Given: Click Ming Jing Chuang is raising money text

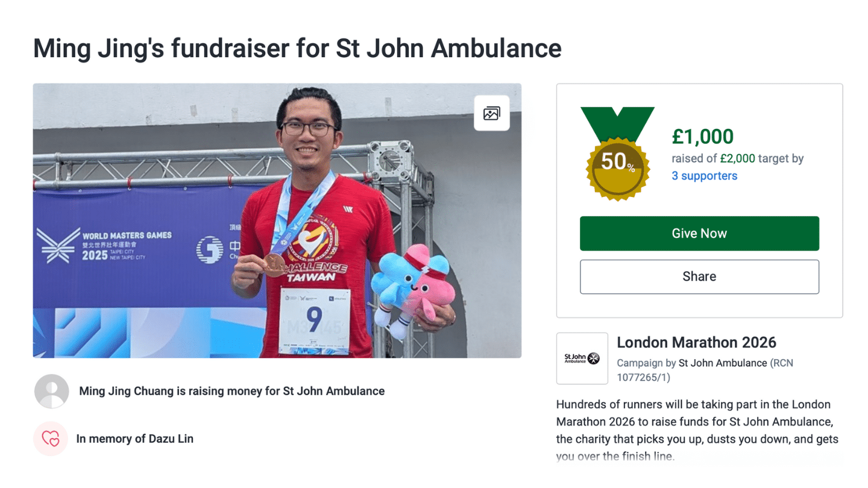Looking at the screenshot, I should point(231,391).
